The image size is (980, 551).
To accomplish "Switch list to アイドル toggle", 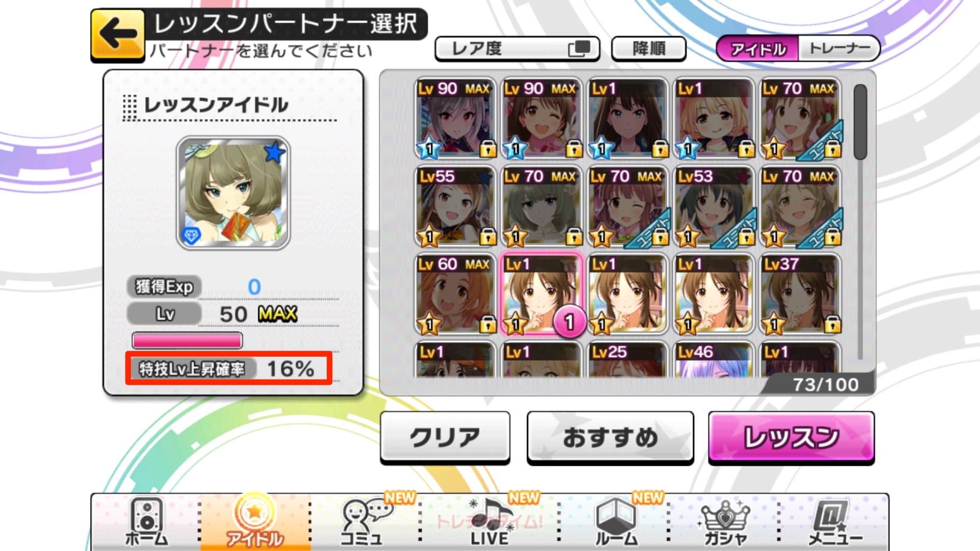I will pos(758,49).
